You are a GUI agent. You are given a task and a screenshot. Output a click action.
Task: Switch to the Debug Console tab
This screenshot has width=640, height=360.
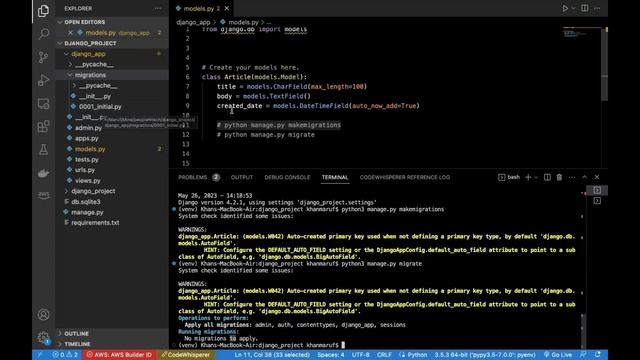(287, 177)
